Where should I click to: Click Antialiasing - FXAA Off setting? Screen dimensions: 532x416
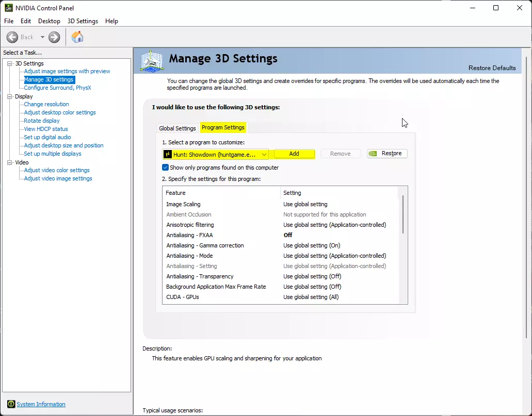288,235
